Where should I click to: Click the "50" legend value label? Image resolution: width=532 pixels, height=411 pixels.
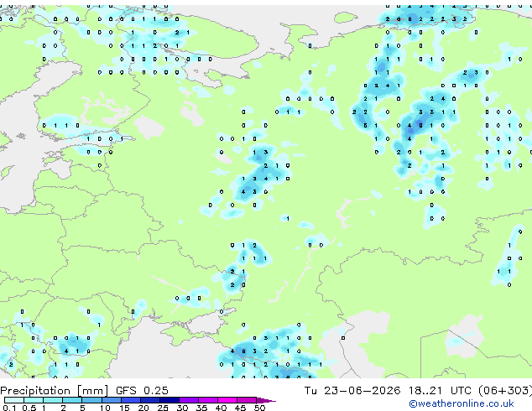click(x=260, y=408)
